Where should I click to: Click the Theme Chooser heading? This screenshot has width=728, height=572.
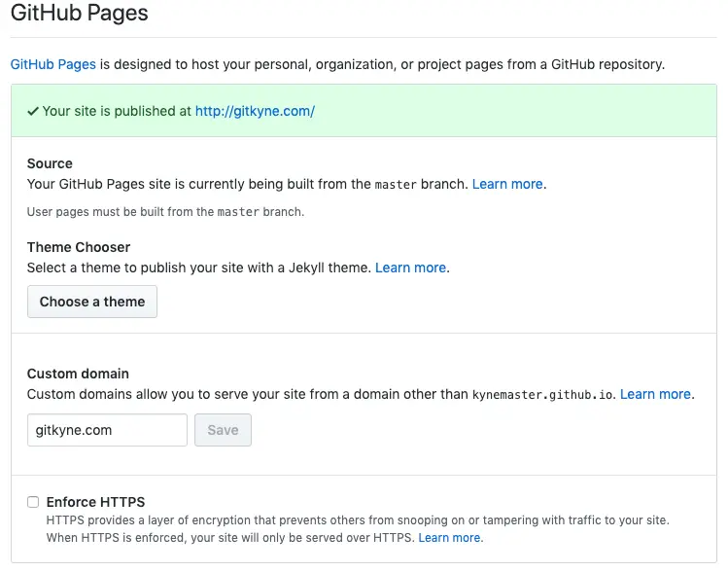[x=79, y=247]
